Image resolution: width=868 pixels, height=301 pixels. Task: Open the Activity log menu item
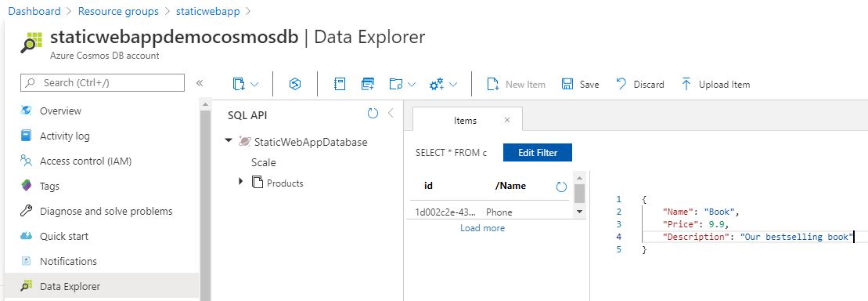(65, 136)
